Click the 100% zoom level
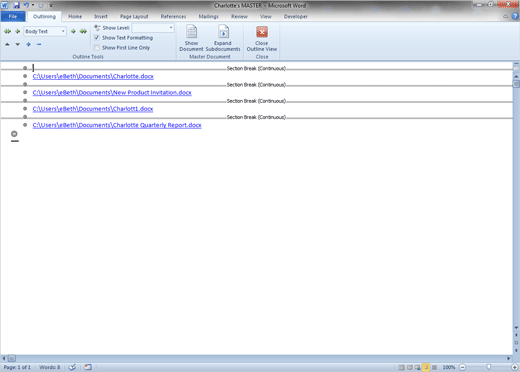520x372 pixels. pyautogui.click(x=449, y=367)
